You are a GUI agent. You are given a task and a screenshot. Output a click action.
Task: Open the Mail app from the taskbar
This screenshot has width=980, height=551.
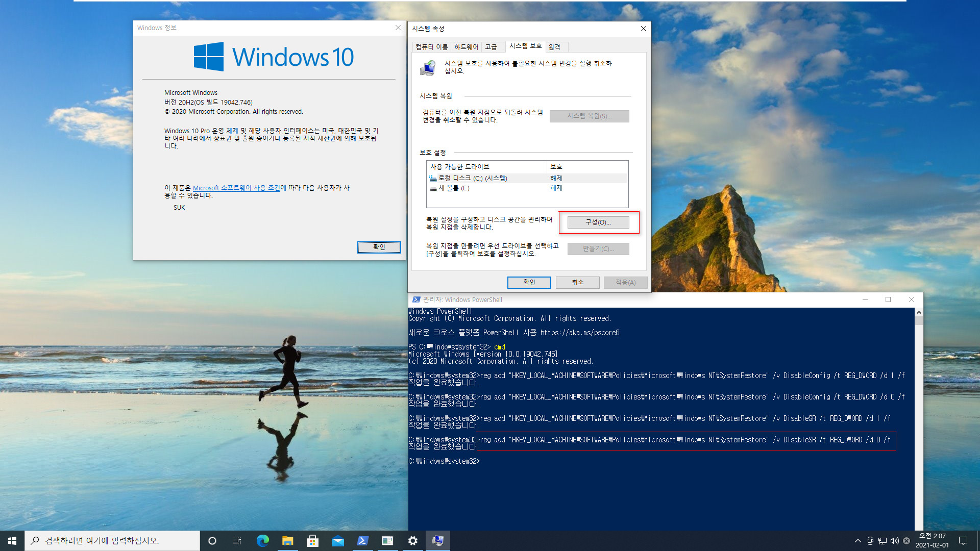pos(337,540)
